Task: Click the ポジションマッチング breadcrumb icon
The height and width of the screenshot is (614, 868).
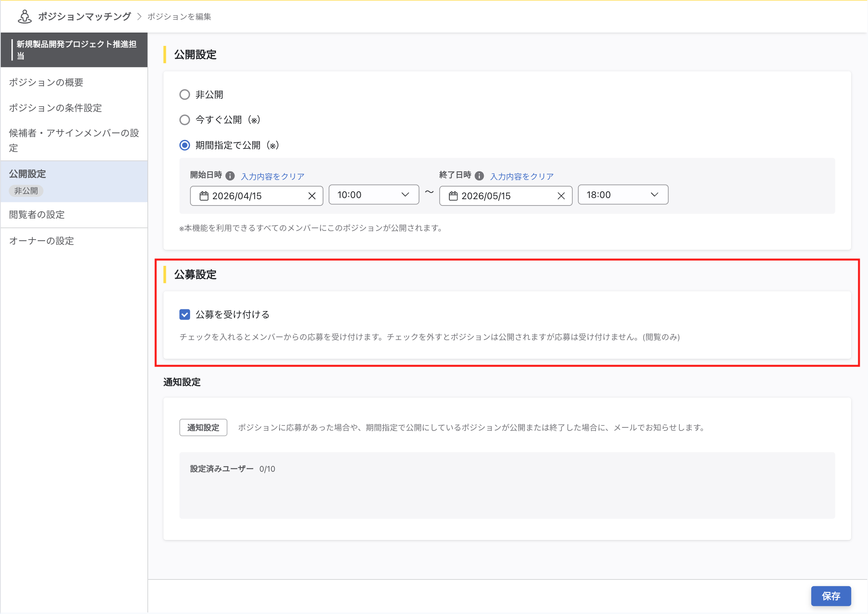Action: coord(24,16)
